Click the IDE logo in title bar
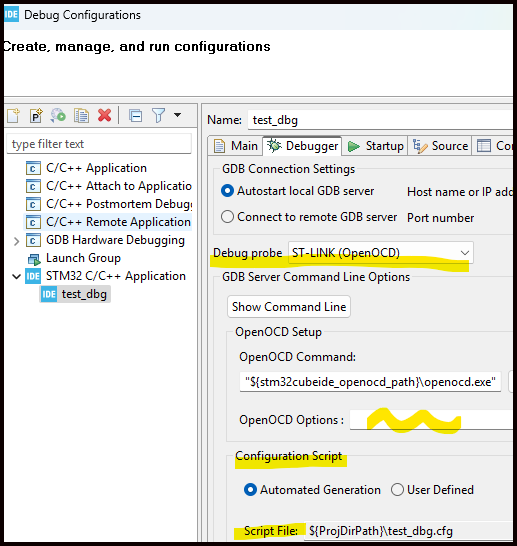517x546 pixels. [x=11, y=15]
